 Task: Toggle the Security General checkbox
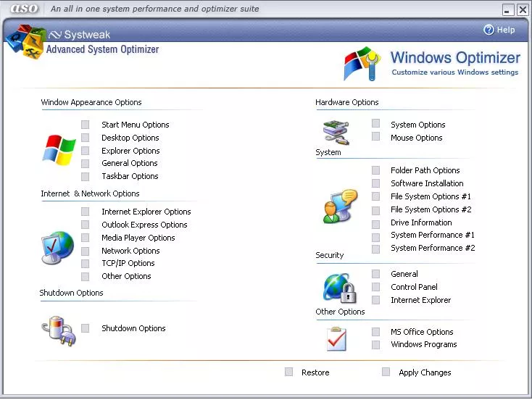[375, 274]
